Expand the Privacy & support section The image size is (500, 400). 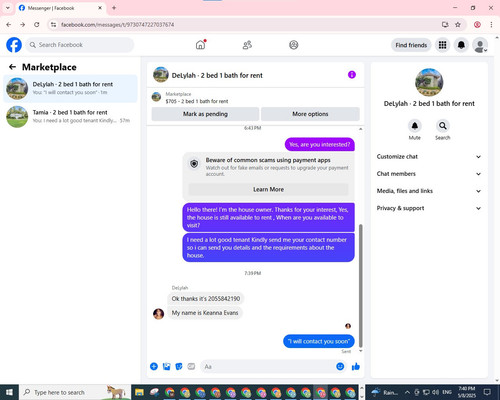pos(429,208)
